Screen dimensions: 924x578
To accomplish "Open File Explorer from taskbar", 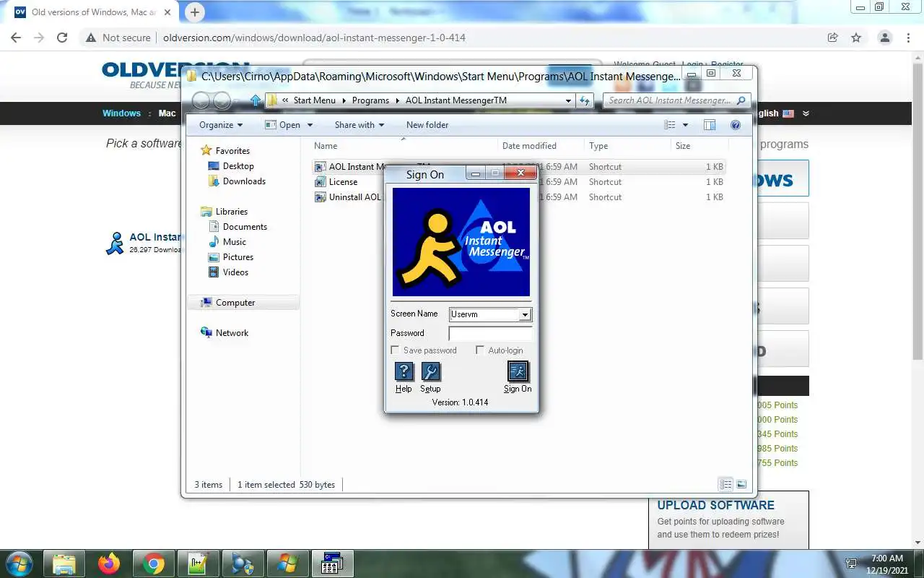I will (x=64, y=564).
